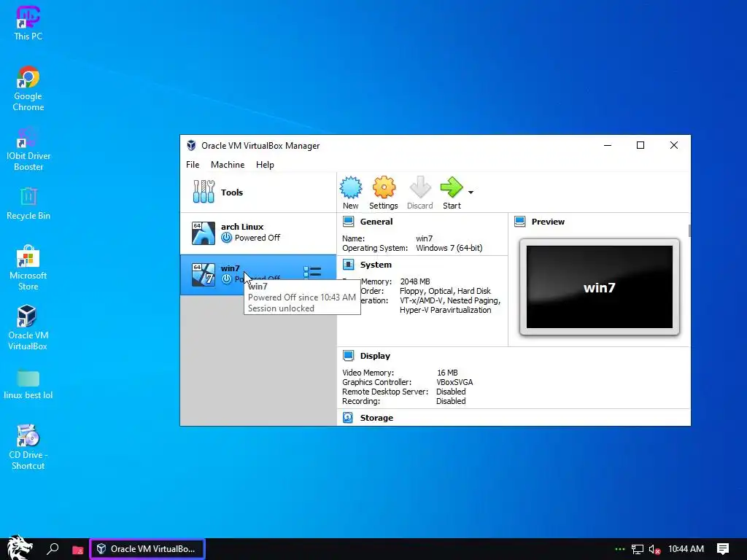The image size is (747, 560).
Task: Click the Preview panel icon
Action: (x=519, y=222)
